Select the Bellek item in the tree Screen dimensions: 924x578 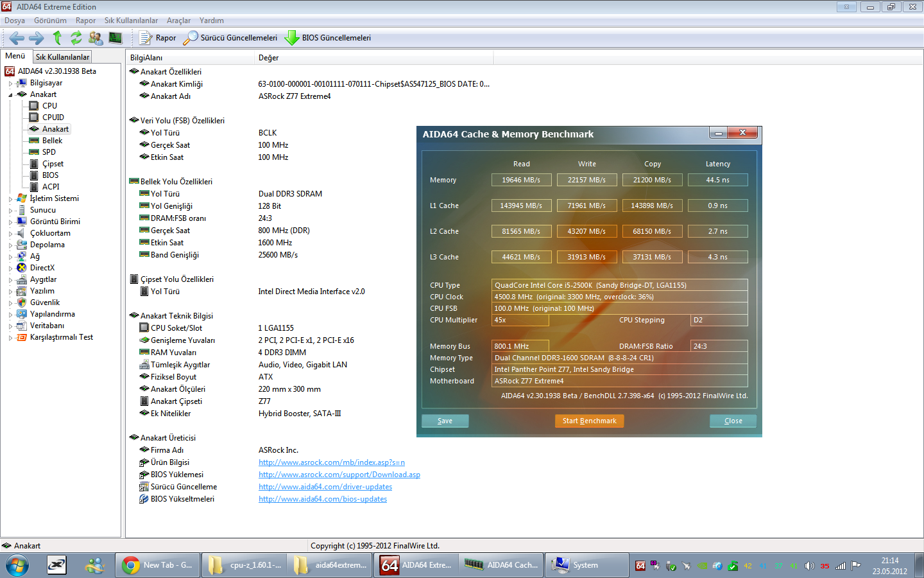[x=52, y=141]
